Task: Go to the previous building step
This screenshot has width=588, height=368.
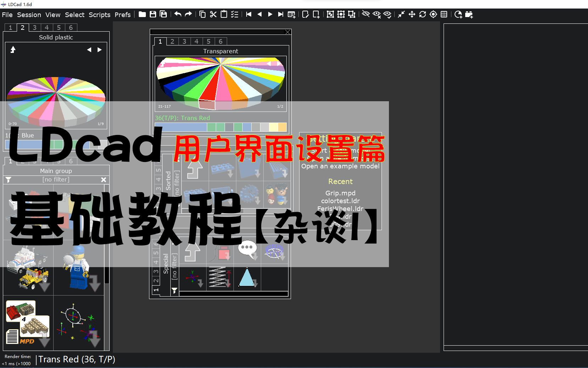Action: tap(259, 14)
